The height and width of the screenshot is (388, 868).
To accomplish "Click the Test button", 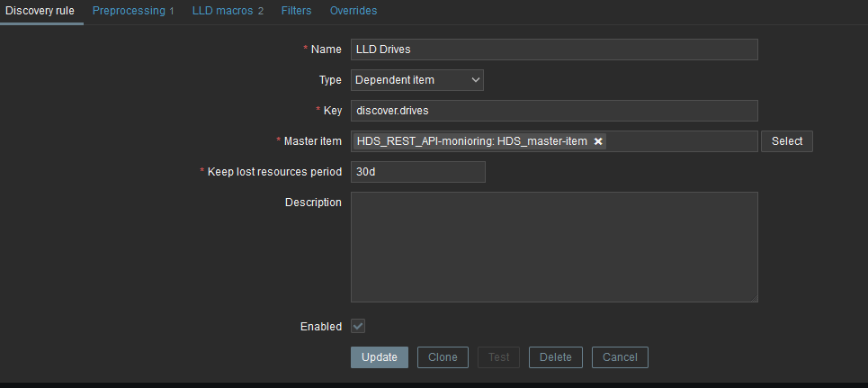I will coord(498,357).
